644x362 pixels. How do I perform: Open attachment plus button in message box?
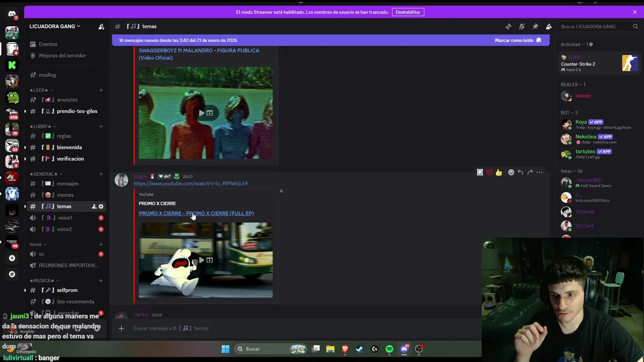[x=121, y=328]
